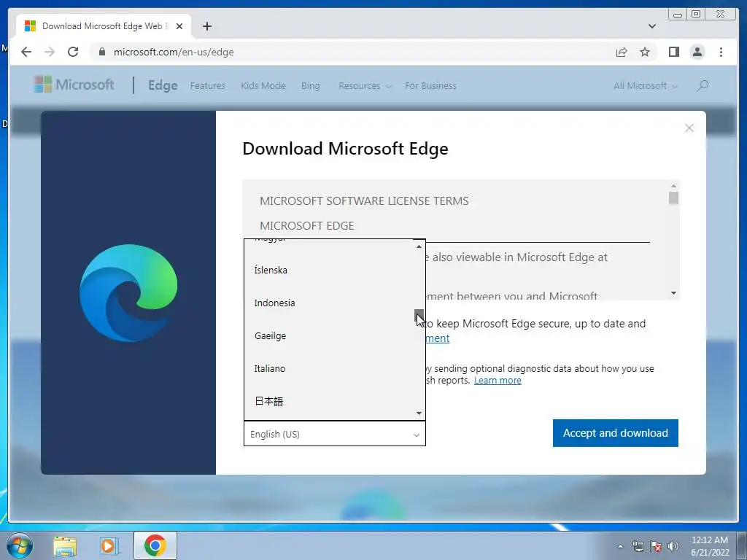Open the Chrome profile avatar

[697, 52]
